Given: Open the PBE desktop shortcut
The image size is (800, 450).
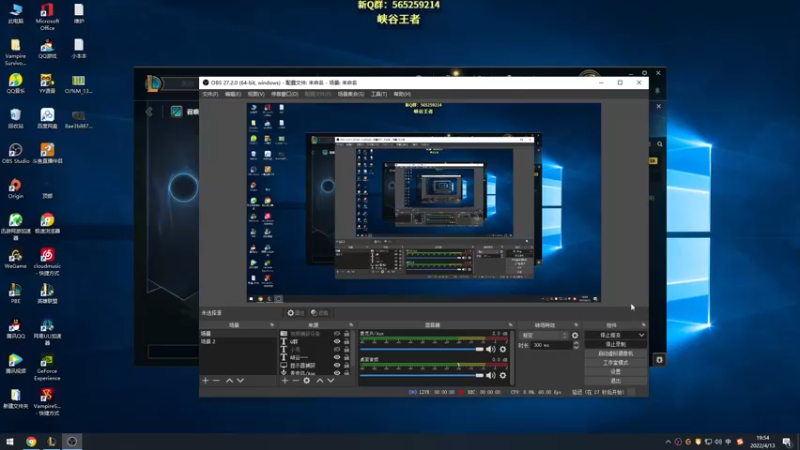Looking at the screenshot, I should point(15,294).
